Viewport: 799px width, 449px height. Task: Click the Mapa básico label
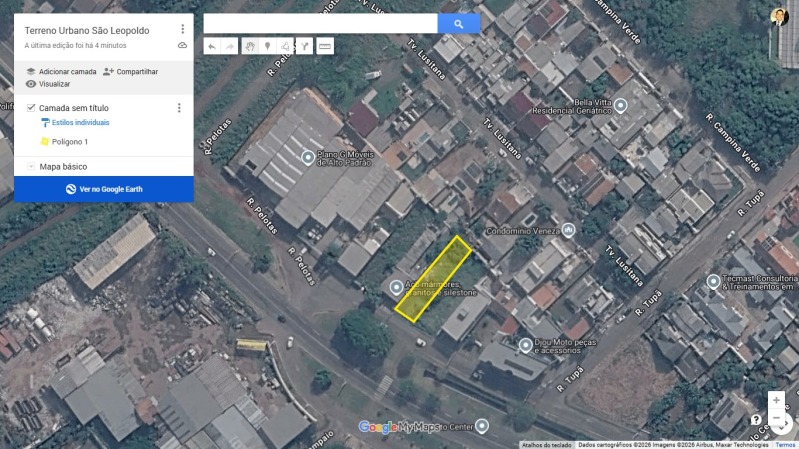63,167
